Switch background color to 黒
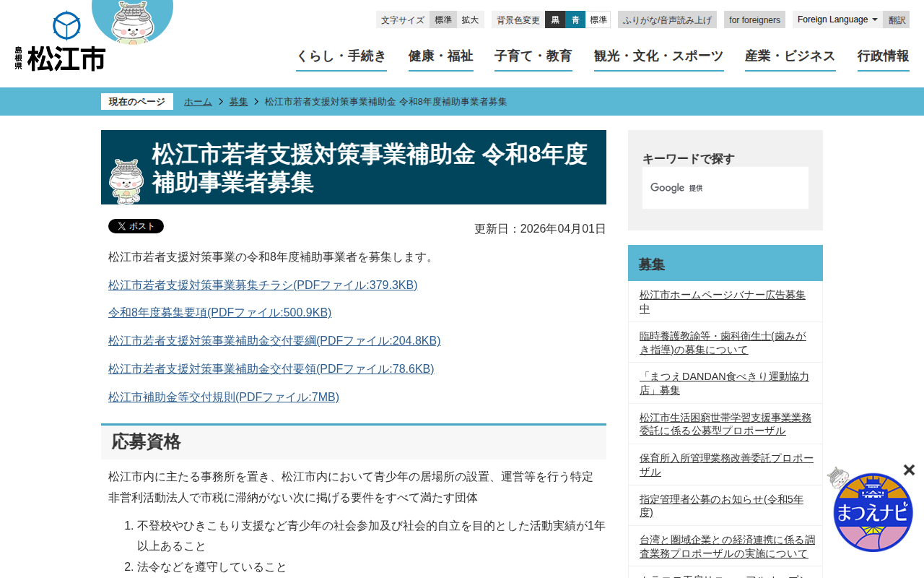This screenshot has width=924, height=578. pos(555,20)
